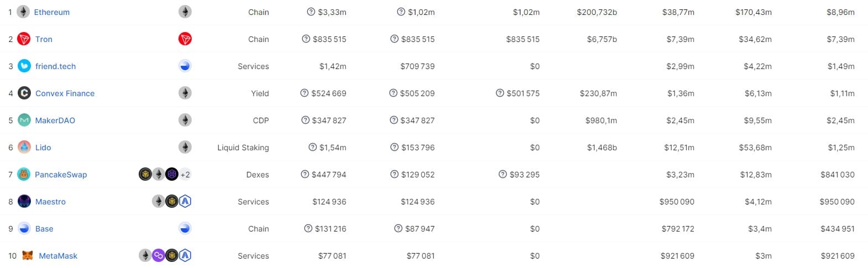This screenshot has width=868, height=268.
Task: Open the Convex Finance link
Action: point(65,93)
